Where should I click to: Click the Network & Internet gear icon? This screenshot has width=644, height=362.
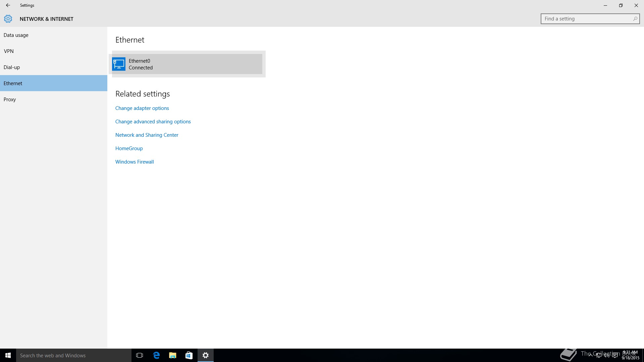pyautogui.click(x=8, y=19)
